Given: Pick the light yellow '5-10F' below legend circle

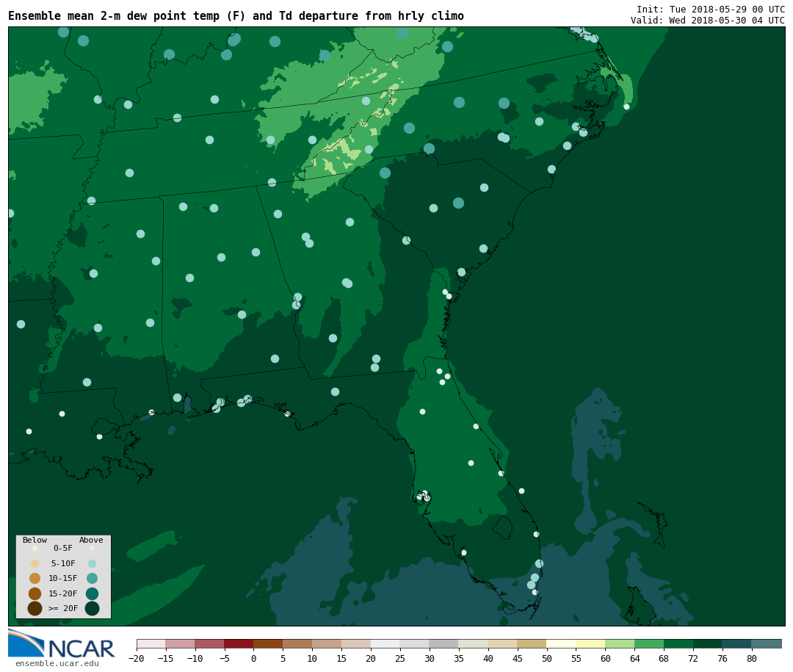Looking at the screenshot, I should tap(35, 563).
